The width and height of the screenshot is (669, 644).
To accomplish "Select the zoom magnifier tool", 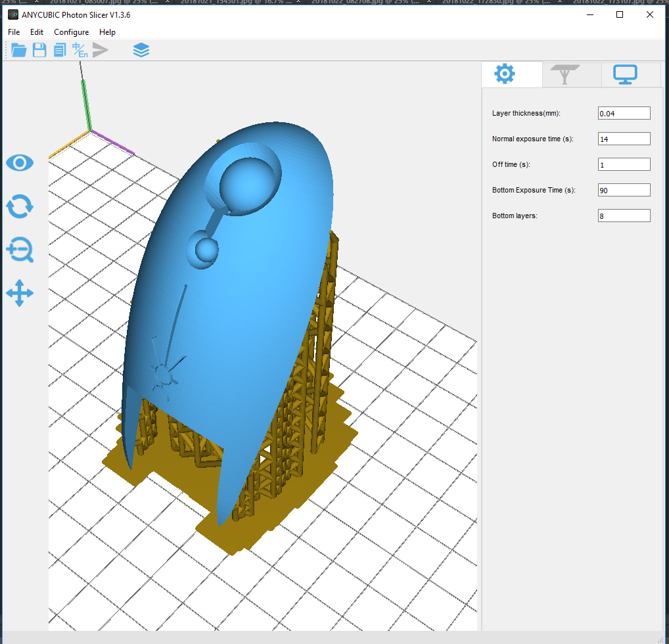I will [20, 250].
